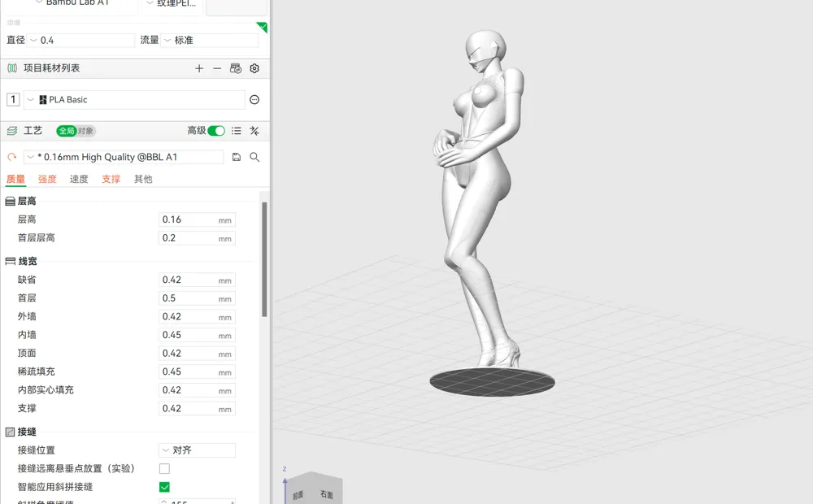This screenshot has width=813, height=504.
Task: Click the green corner printer status mark
Action: 263,27
